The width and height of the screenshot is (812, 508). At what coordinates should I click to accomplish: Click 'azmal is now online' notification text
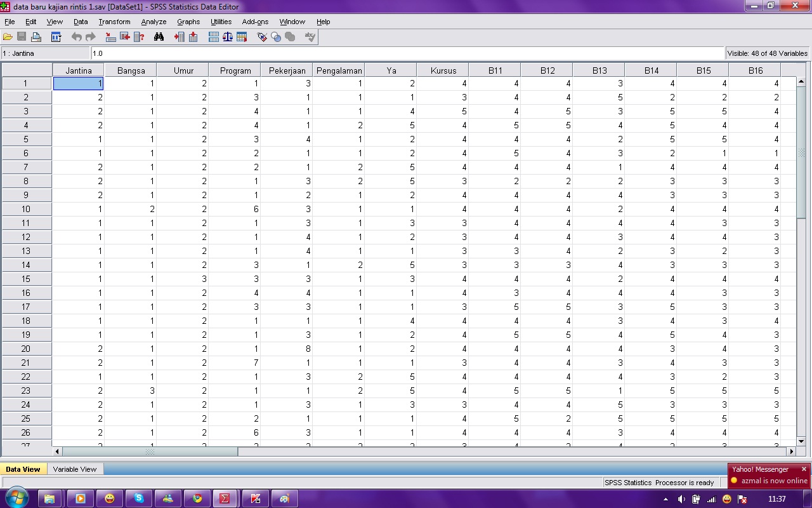click(774, 481)
